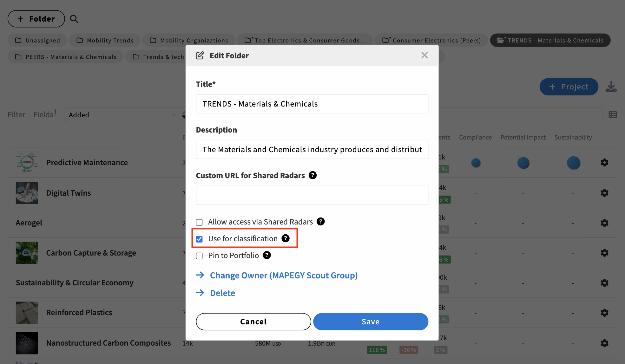The height and width of the screenshot is (364, 625).
Task: Open Consumer Electronics (Peers) folder tab
Action: coord(431,40)
